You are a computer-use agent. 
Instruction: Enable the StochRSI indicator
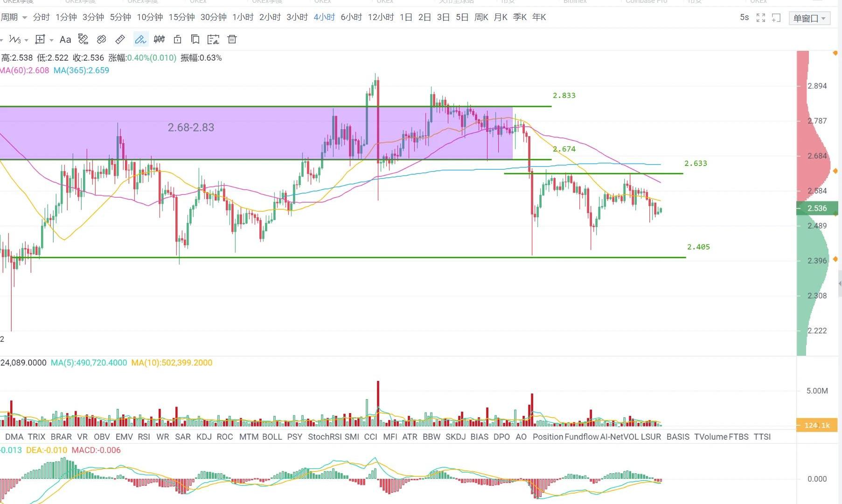point(324,437)
